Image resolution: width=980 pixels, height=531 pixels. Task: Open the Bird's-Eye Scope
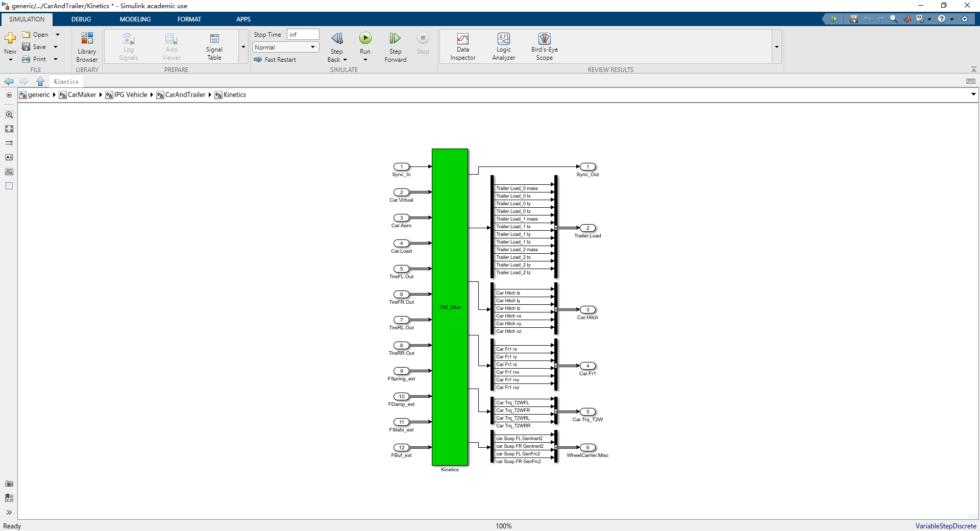[x=545, y=47]
